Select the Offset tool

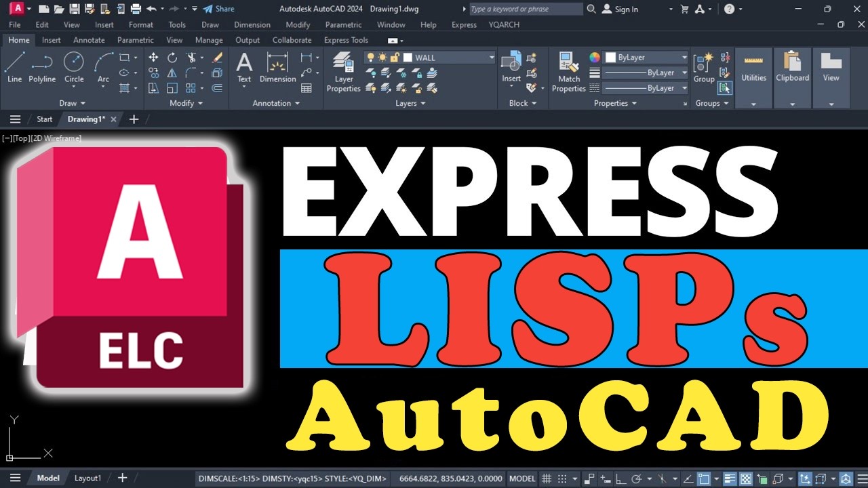217,88
